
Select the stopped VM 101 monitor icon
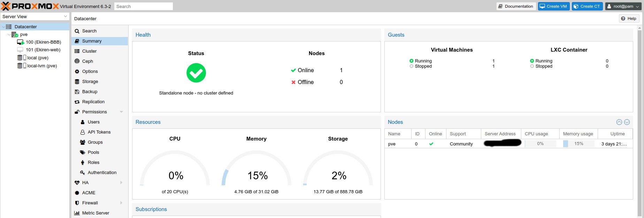(x=20, y=50)
